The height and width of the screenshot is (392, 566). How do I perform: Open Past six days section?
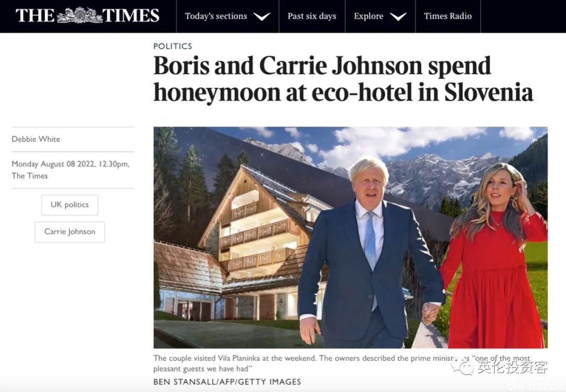(312, 16)
